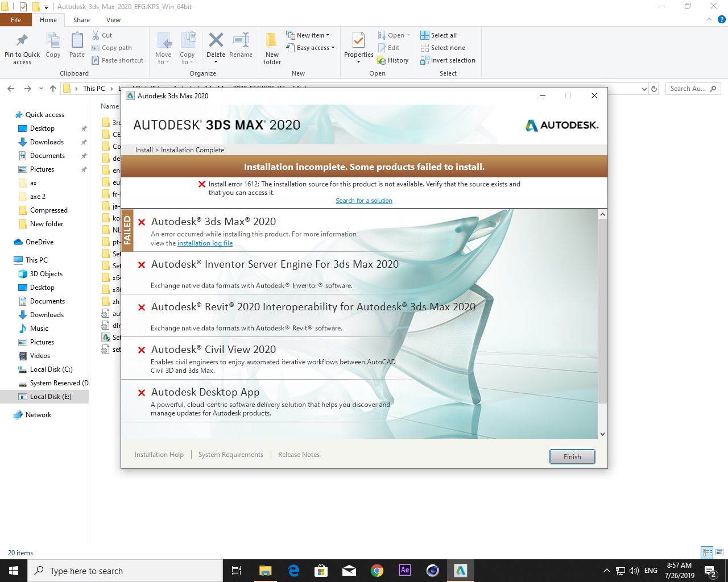Select Local Disk (C:) in navigation pane
Image resolution: width=728 pixels, height=582 pixels.
(51, 369)
